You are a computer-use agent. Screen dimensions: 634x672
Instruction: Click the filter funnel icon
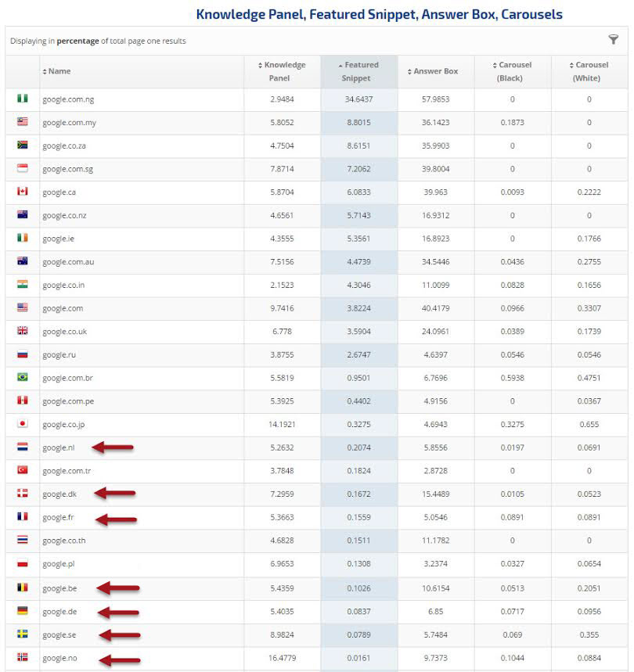click(614, 40)
